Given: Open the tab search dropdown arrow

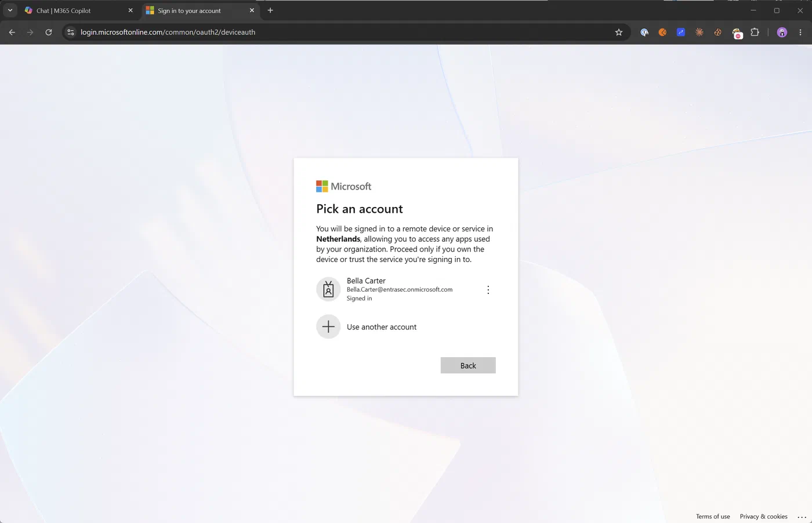Looking at the screenshot, I should pyautogui.click(x=10, y=10).
